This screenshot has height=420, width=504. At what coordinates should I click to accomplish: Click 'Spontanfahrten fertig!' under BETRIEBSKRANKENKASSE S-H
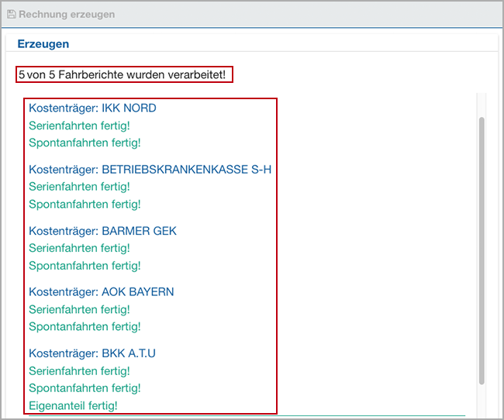pos(85,204)
